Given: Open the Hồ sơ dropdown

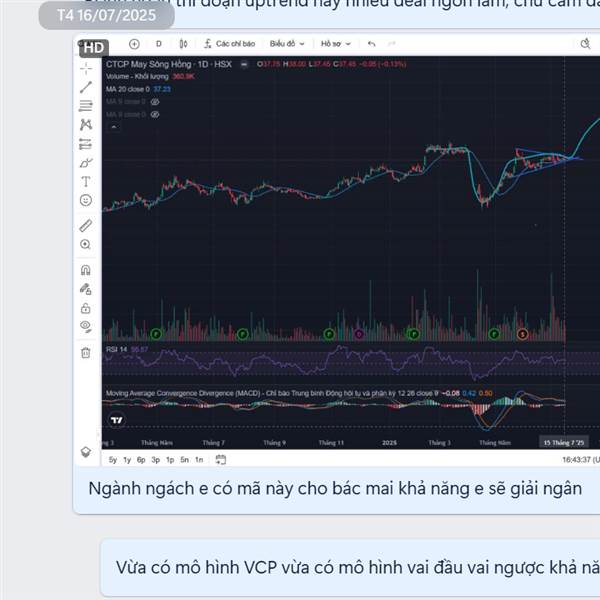Looking at the screenshot, I should click(x=335, y=44).
